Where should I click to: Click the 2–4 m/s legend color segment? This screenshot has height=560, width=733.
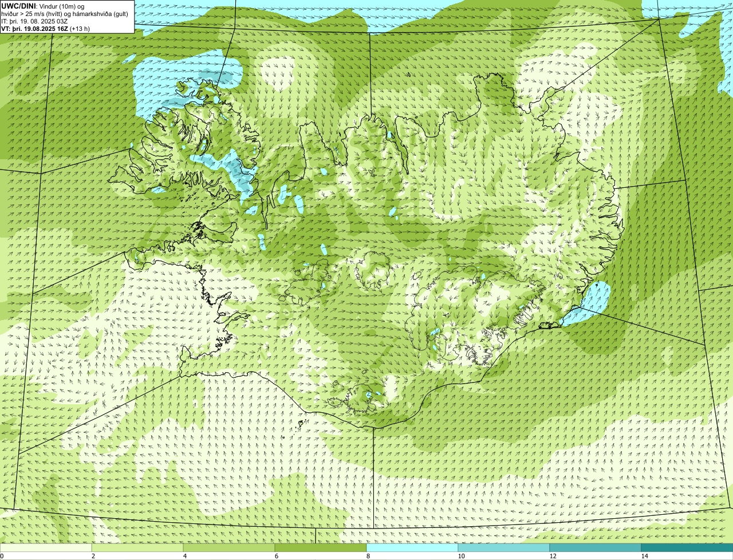pyautogui.click(x=137, y=547)
